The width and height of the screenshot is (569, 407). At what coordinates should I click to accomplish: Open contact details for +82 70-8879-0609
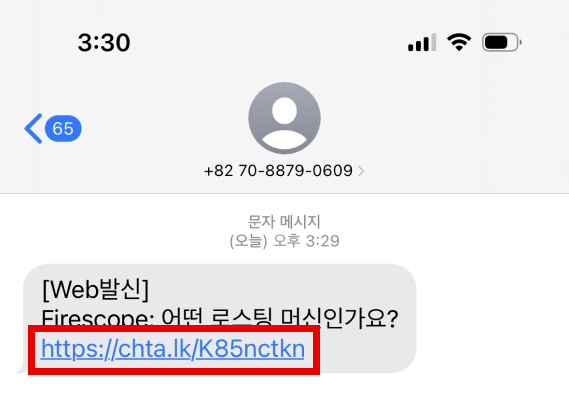tap(278, 170)
